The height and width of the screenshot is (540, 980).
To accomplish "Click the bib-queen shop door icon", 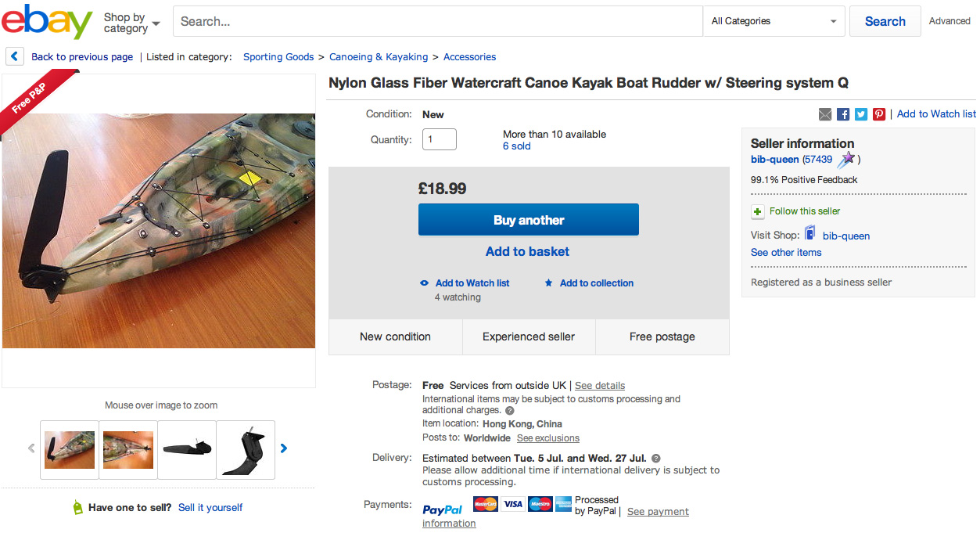I will pyautogui.click(x=810, y=234).
